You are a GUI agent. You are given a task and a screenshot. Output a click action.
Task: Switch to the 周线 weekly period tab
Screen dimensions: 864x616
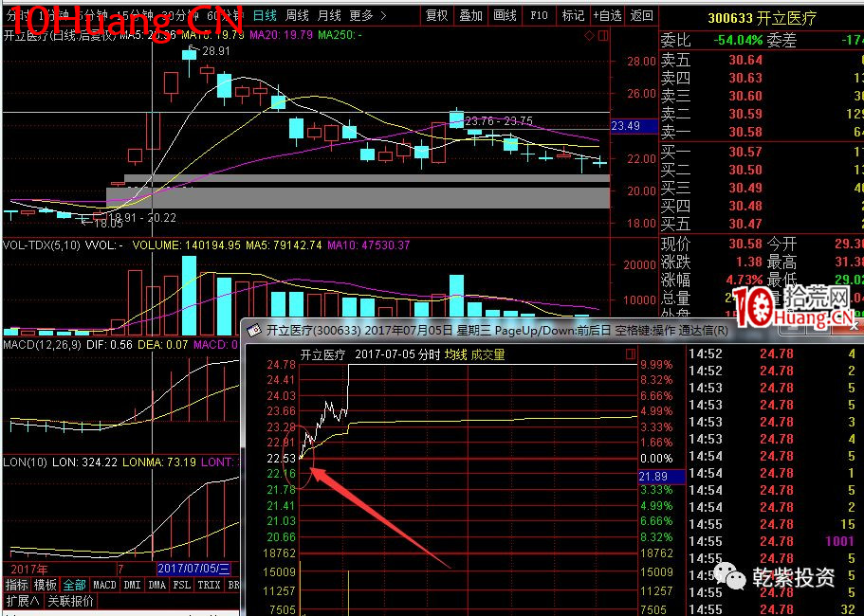297,15
